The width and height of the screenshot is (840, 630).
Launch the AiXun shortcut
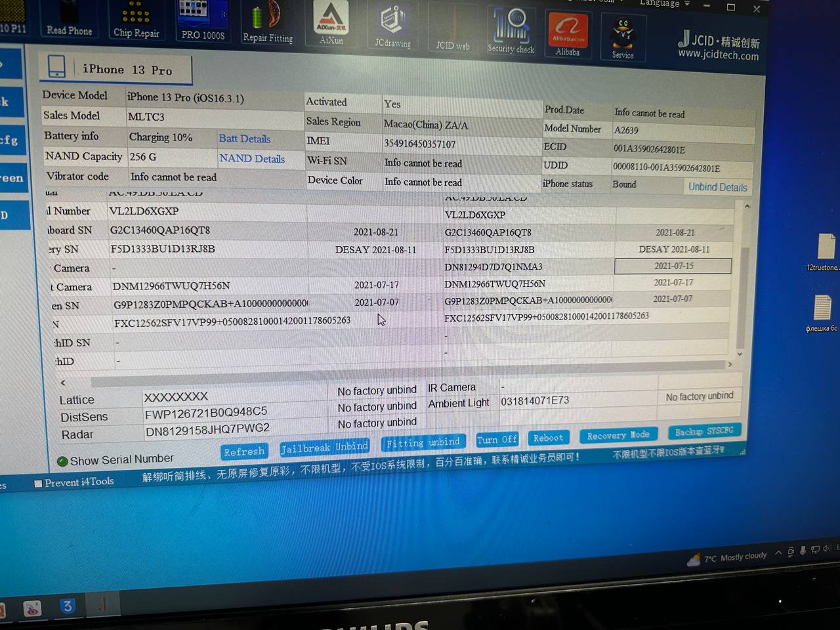pyautogui.click(x=331, y=24)
